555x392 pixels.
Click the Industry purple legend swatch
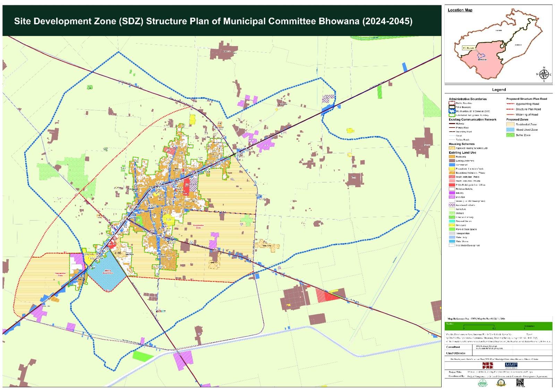click(452, 193)
